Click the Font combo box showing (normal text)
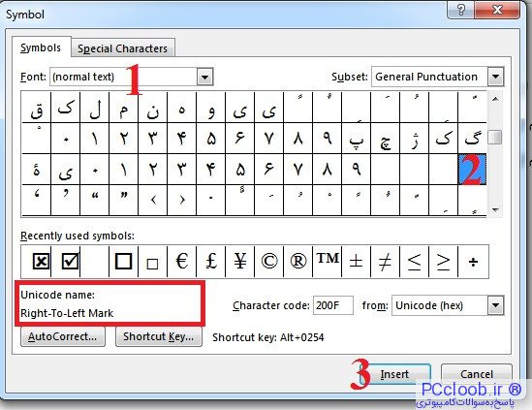532x410 pixels. point(131,77)
